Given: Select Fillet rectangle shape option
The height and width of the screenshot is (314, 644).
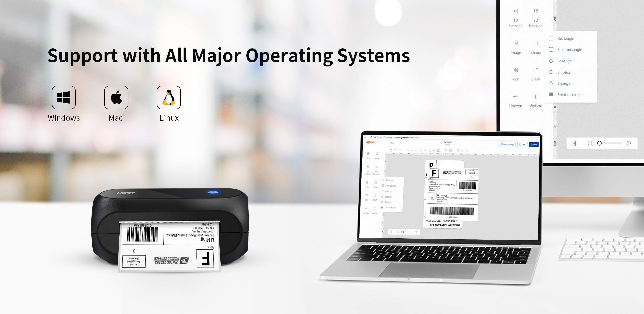Looking at the screenshot, I should pyautogui.click(x=572, y=49).
